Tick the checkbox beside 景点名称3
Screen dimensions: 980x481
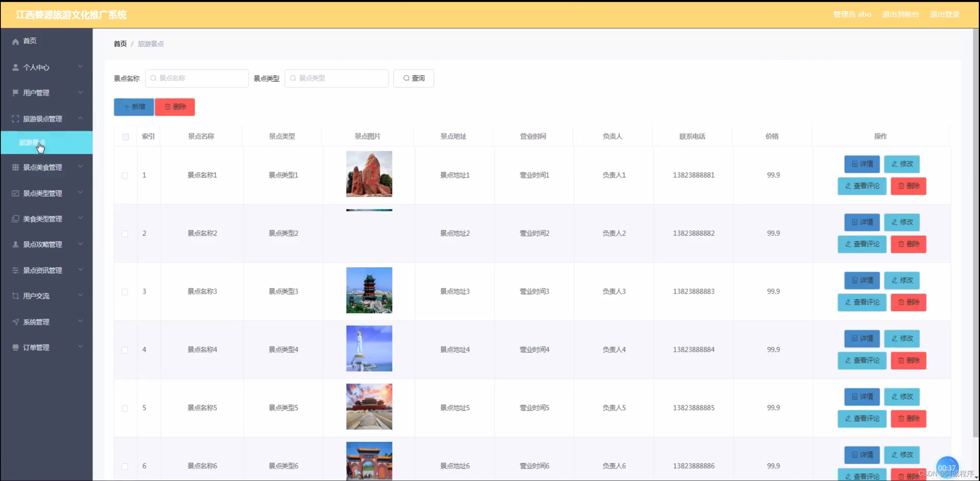pos(126,292)
